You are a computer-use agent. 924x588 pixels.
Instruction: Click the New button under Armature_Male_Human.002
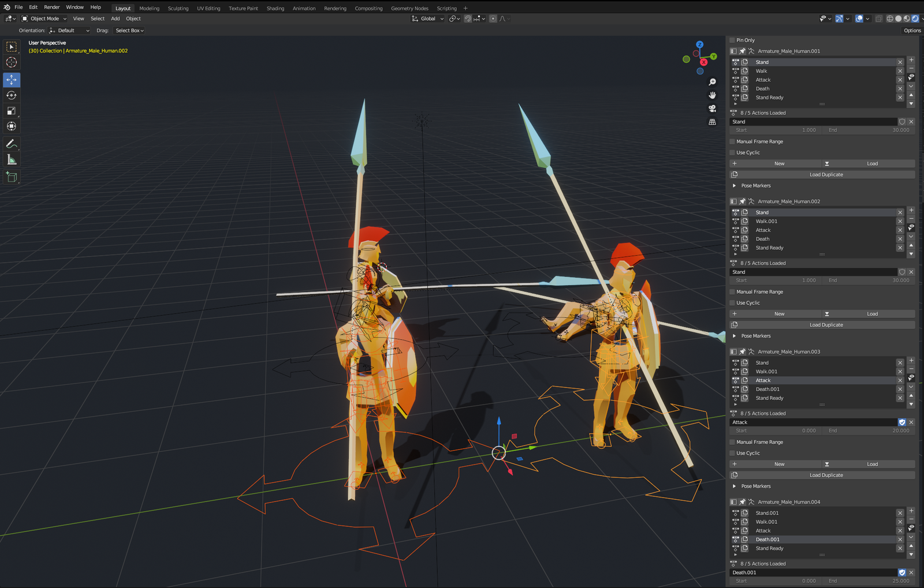pos(778,314)
